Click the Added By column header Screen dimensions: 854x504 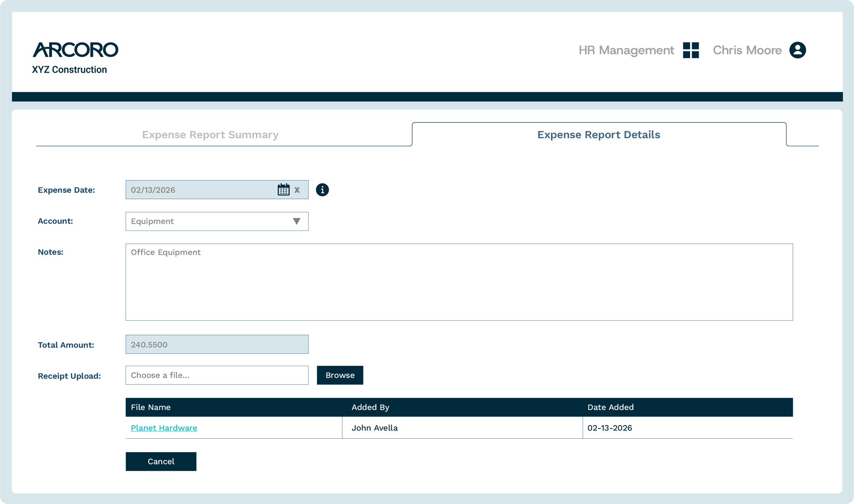[370, 407]
